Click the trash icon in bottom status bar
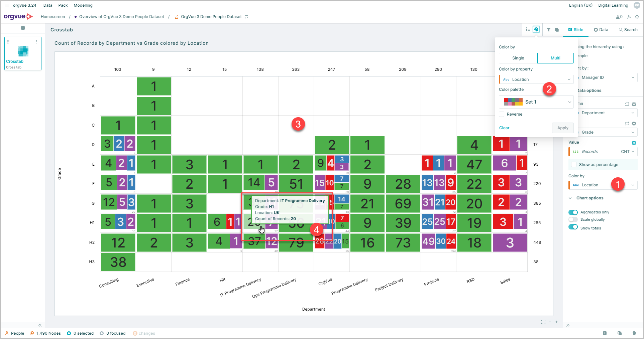Image resolution: width=644 pixels, height=339 pixels. click(x=634, y=333)
